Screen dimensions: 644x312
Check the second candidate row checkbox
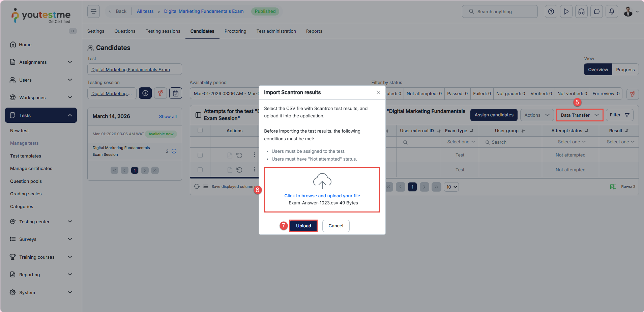click(200, 170)
